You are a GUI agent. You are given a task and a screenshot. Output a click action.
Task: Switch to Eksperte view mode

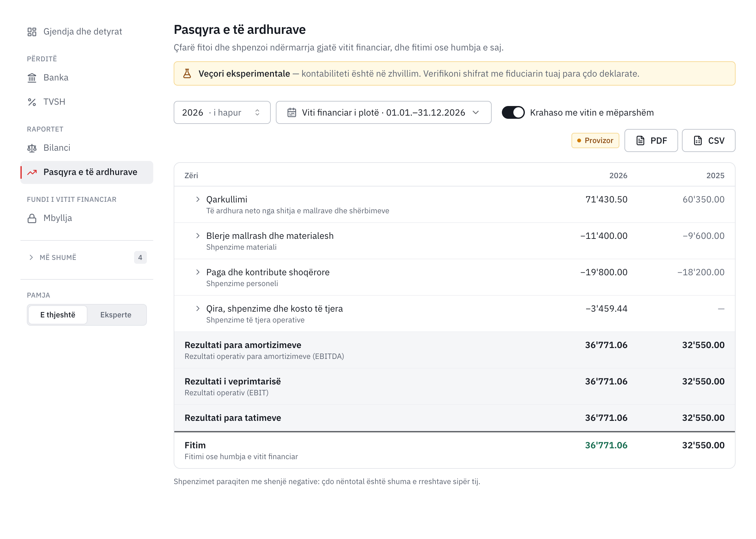point(116,315)
